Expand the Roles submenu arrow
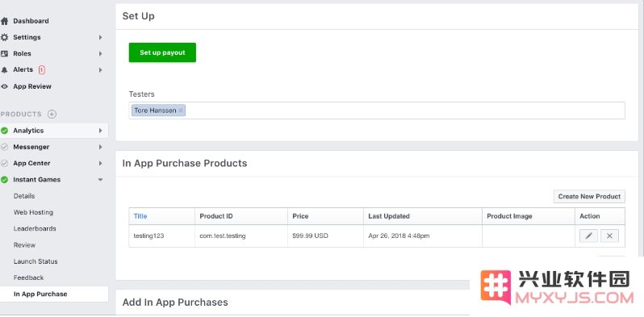This screenshot has width=644, height=317. [x=100, y=54]
